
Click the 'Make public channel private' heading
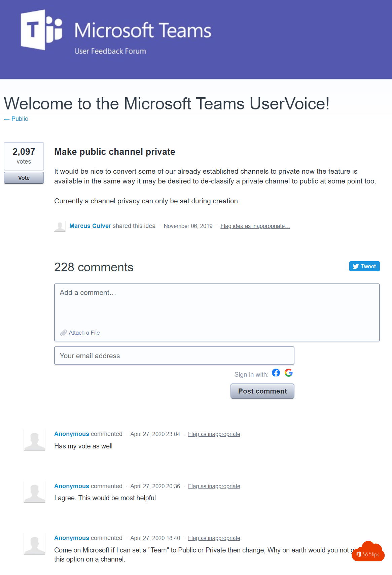coord(115,152)
